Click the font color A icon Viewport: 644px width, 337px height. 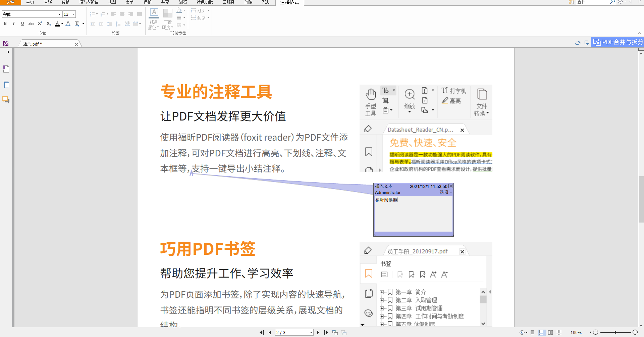point(57,24)
